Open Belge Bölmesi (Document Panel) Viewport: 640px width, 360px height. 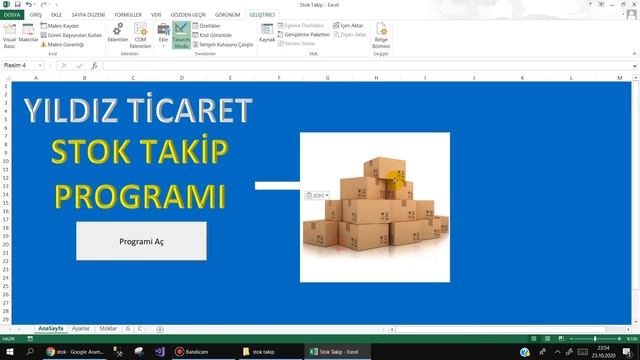381,36
